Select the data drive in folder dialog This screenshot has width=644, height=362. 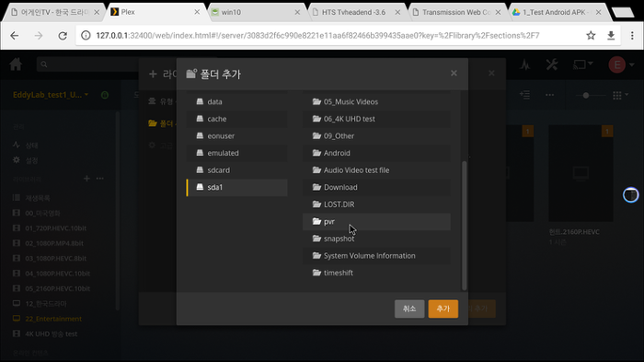point(237,101)
